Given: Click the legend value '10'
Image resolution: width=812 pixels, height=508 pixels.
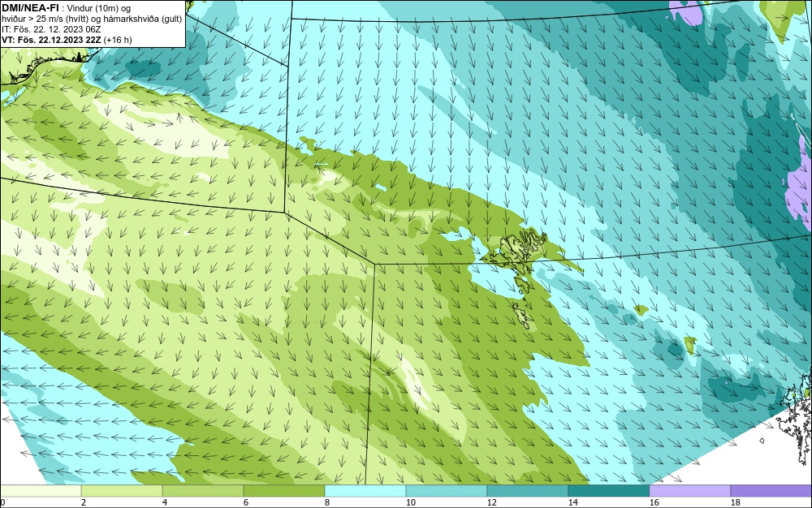Looking at the screenshot, I should point(411,502).
